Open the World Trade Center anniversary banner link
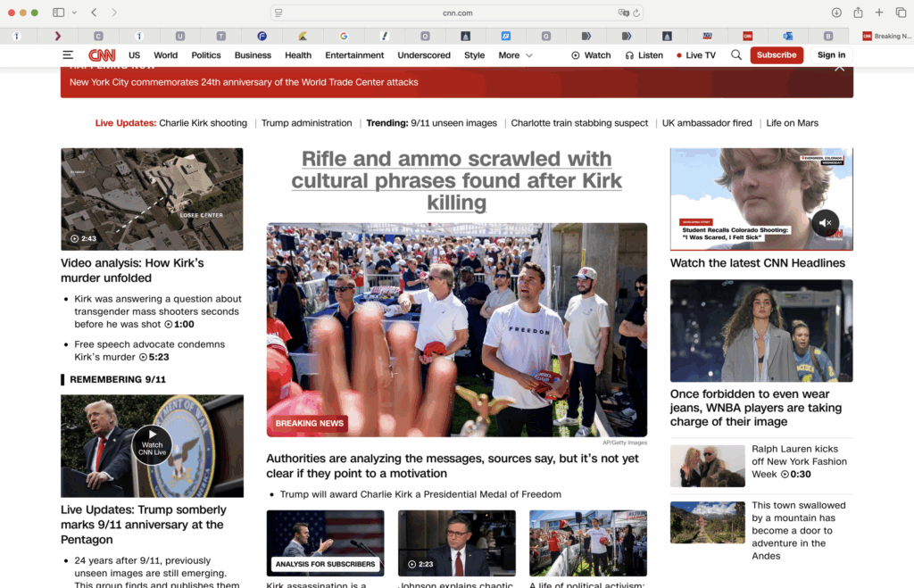The height and width of the screenshot is (588, 914). tap(244, 82)
